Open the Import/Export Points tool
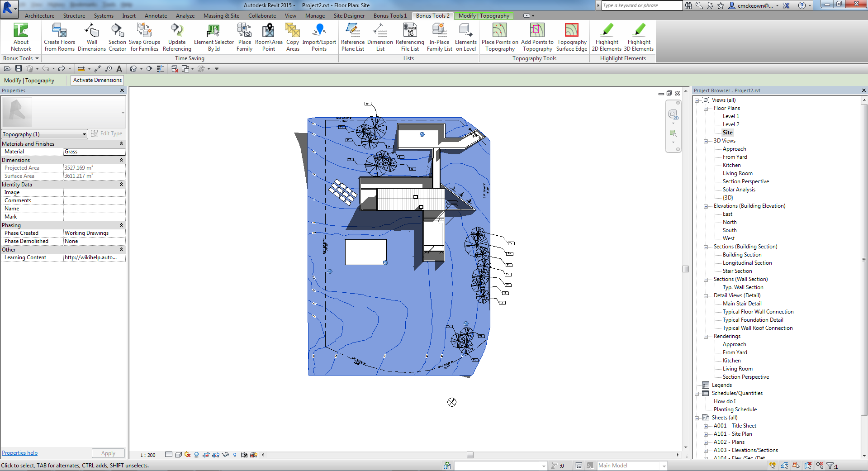Viewport: 868px width, 471px height. point(319,36)
